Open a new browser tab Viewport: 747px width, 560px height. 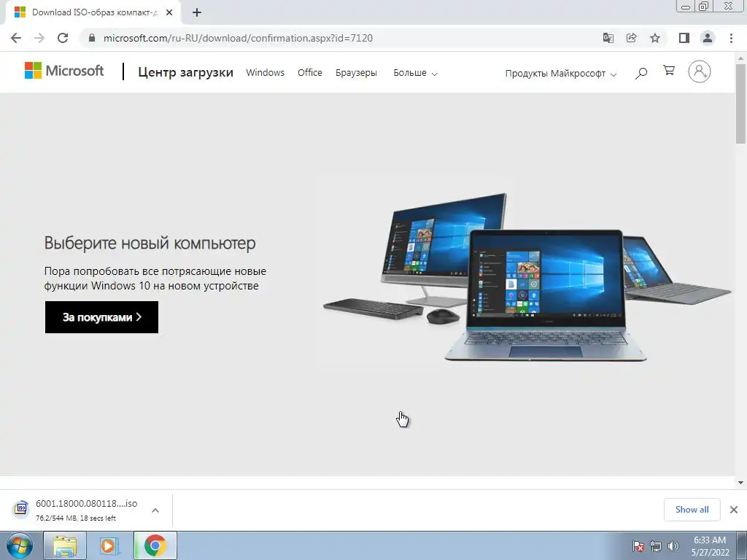[x=197, y=13]
